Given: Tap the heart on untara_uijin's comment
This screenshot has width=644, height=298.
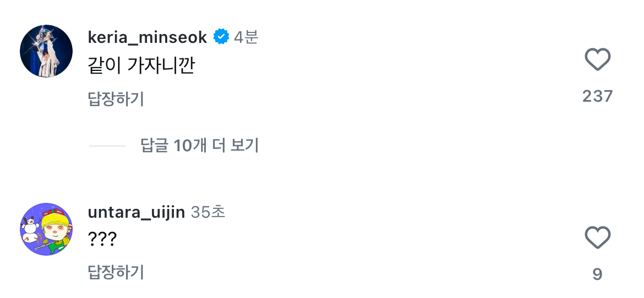Looking at the screenshot, I should [x=597, y=238].
